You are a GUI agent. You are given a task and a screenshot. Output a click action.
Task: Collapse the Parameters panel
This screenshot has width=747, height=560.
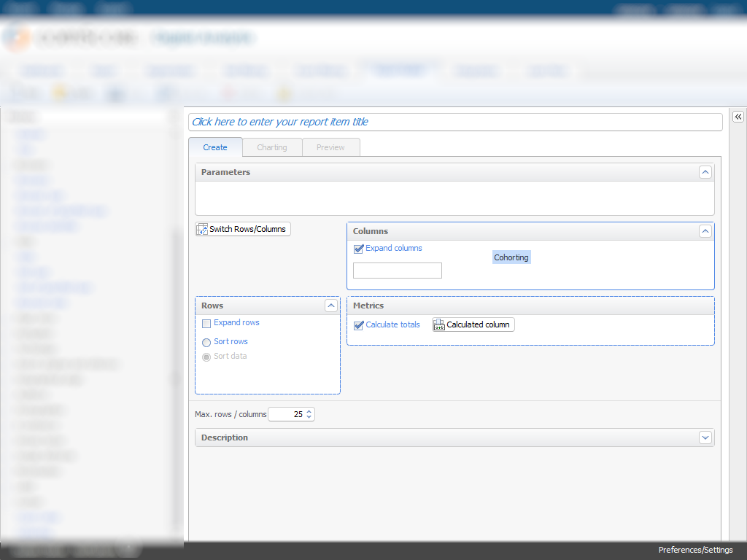(x=705, y=172)
